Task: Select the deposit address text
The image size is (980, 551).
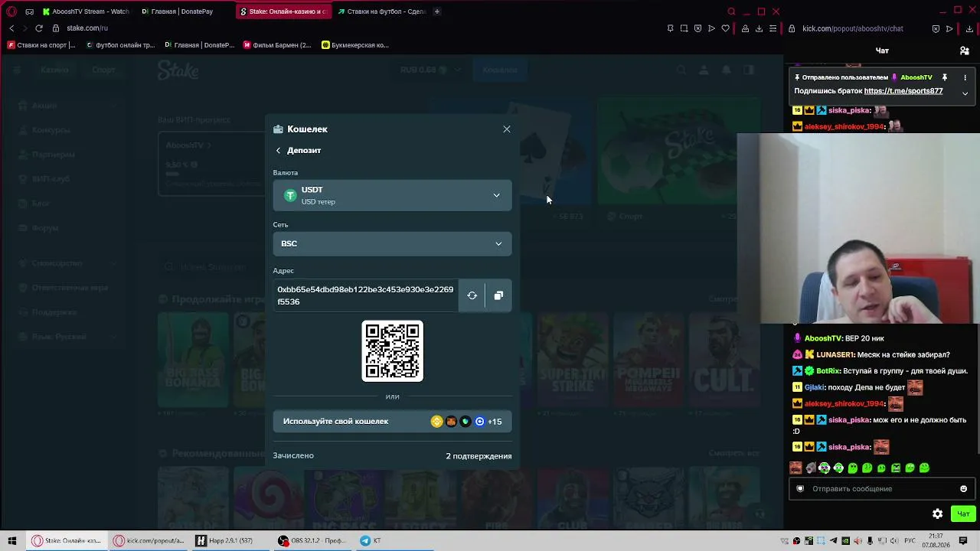Action: (365, 295)
